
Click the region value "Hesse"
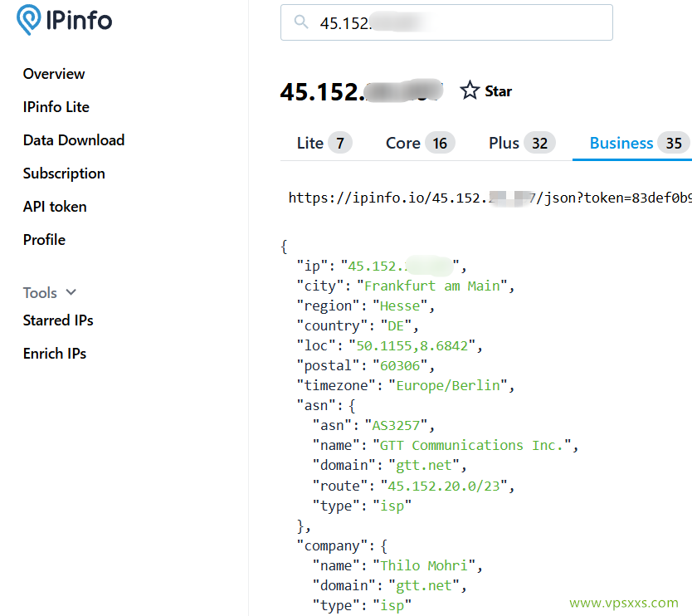coord(400,306)
